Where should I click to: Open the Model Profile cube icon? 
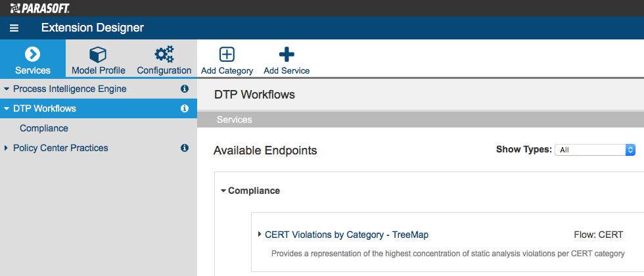pos(98,54)
